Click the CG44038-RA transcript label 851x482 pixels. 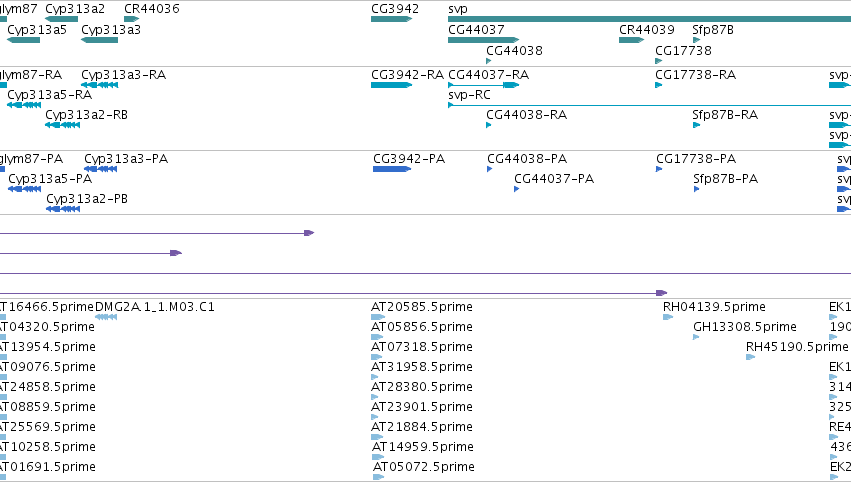[526, 115]
